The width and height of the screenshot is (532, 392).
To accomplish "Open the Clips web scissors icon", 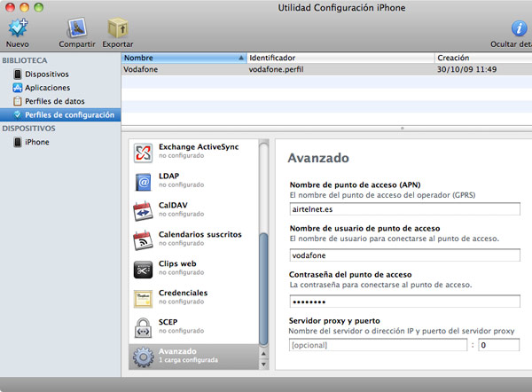I will click(x=143, y=270).
